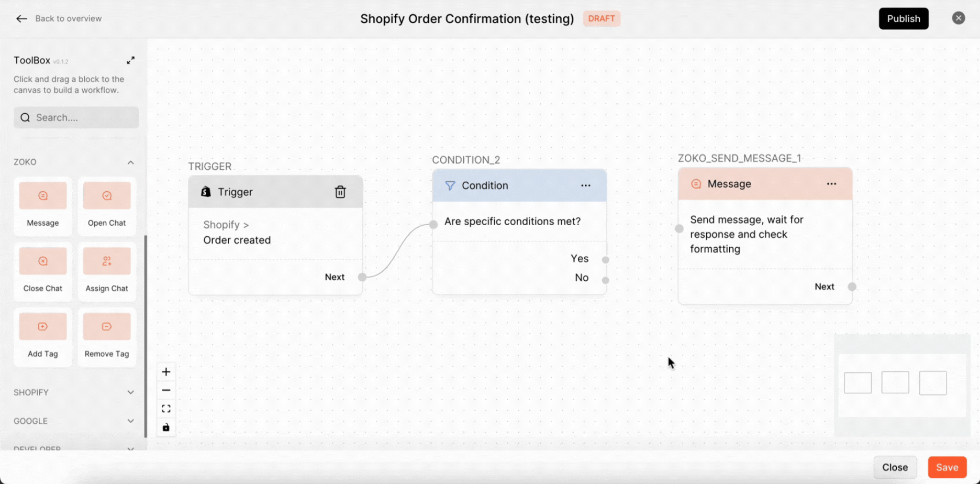Expand the ToolBox panel with the expand icon

click(x=130, y=60)
